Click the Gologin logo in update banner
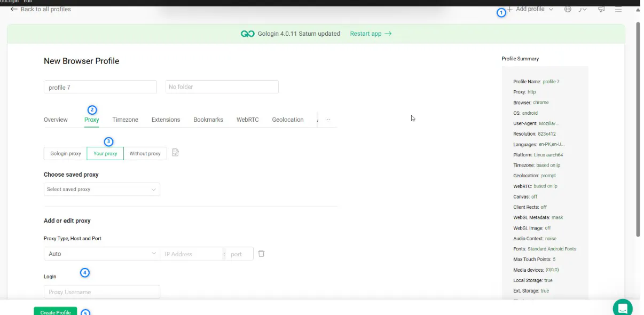Image resolution: width=644 pixels, height=315 pixels. click(x=247, y=34)
